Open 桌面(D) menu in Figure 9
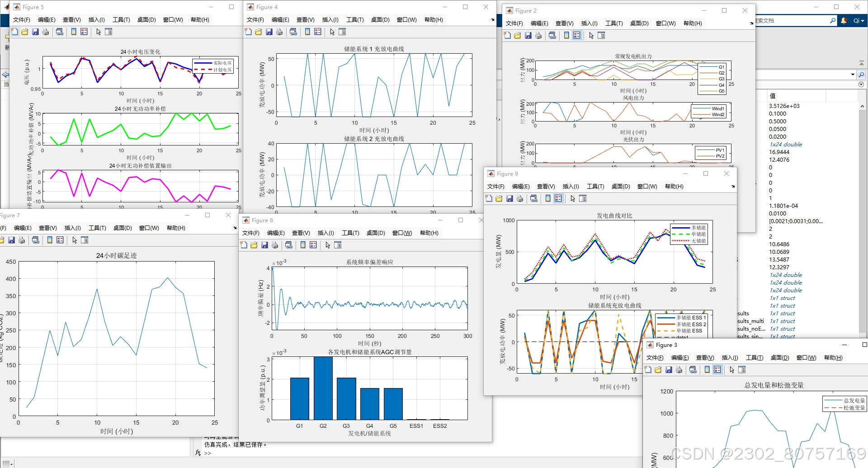This screenshot has width=868, height=468. (621, 187)
